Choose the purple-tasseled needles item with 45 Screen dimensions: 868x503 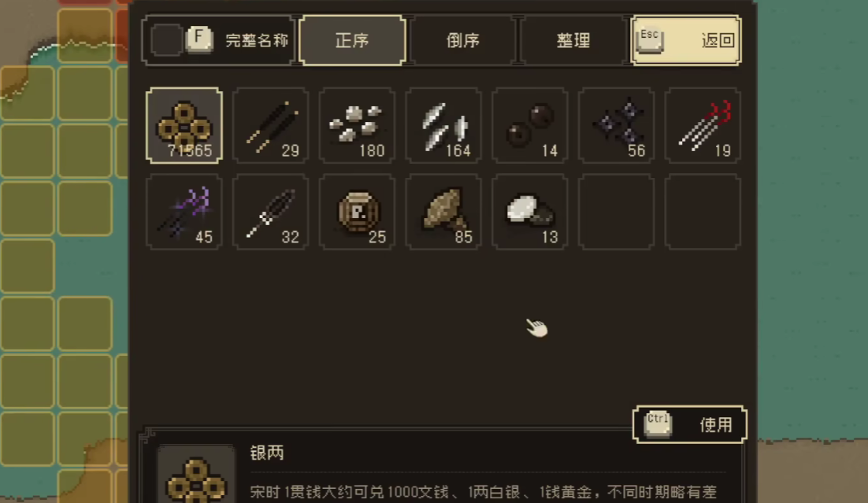[184, 212]
